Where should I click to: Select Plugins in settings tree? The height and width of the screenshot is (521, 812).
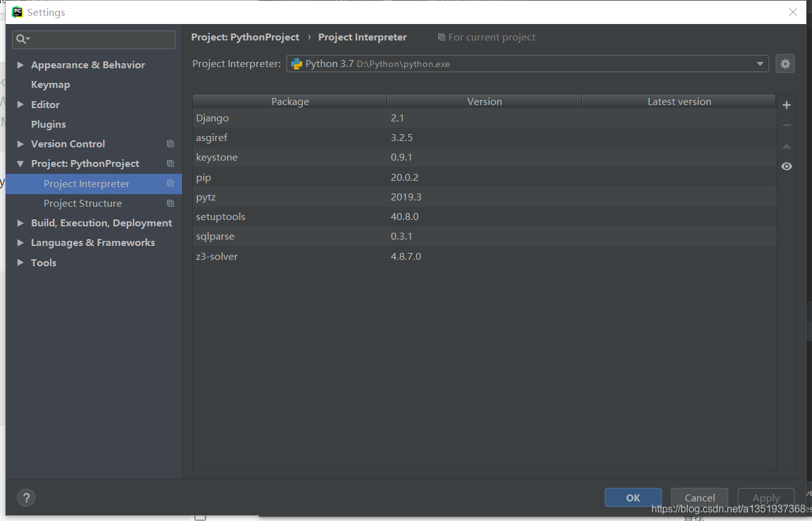(x=48, y=124)
